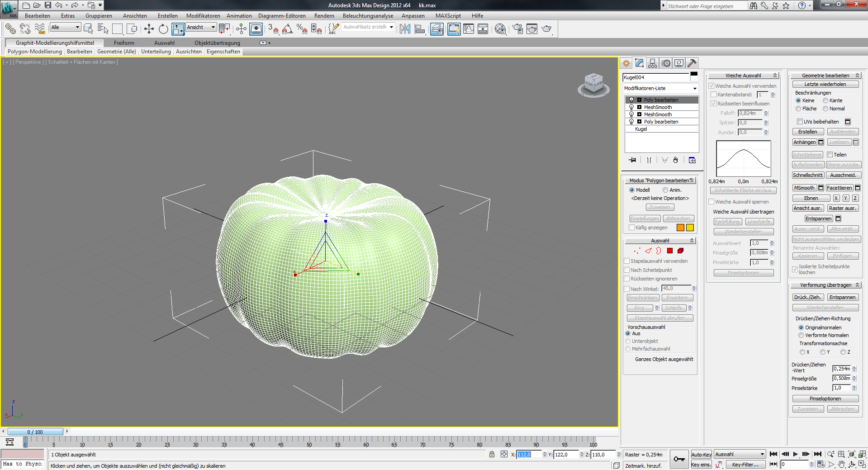The height and width of the screenshot is (470, 868).
Task: Click the Pin Stack icon
Action: coord(632,160)
